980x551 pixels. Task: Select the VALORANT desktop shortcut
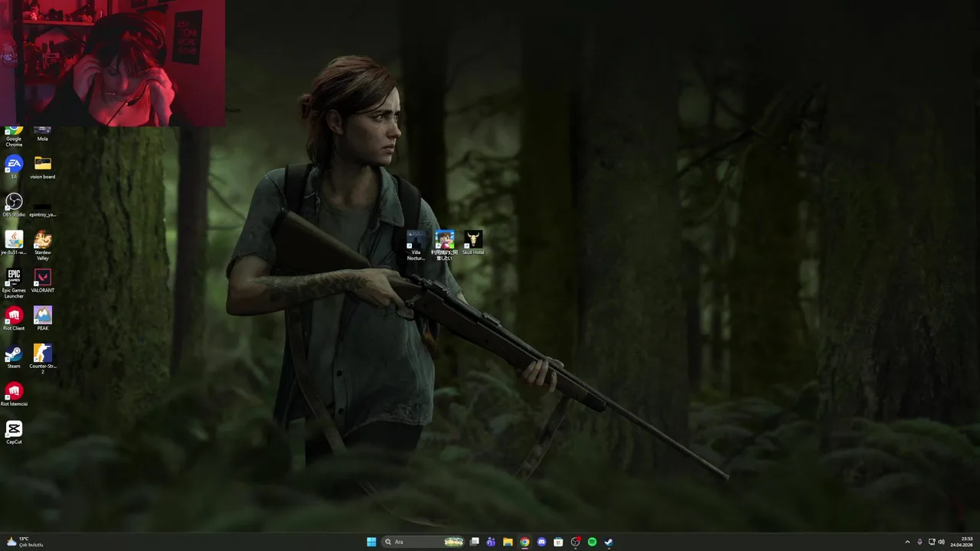click(43, 280)
